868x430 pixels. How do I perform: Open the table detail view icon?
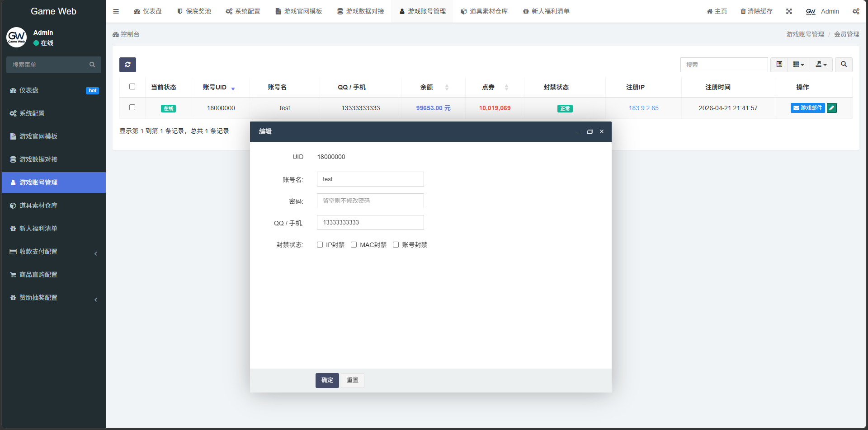[x=779, y=65]
